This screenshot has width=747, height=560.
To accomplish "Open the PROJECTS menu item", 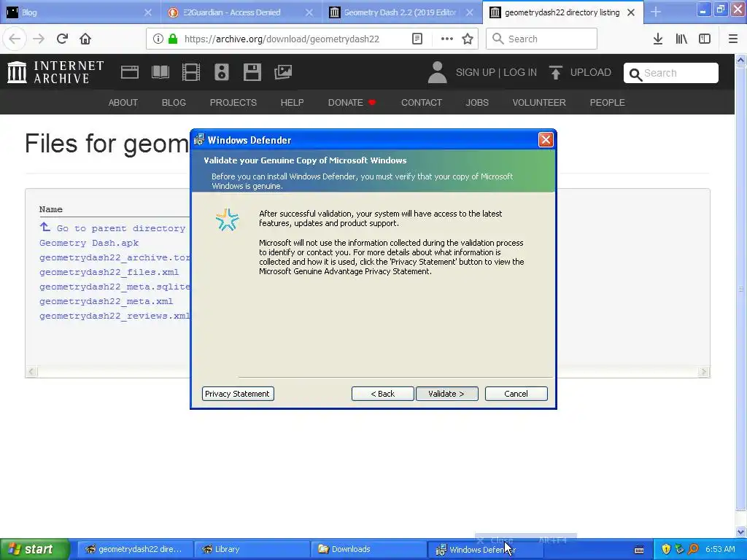I will click(233, 102).
